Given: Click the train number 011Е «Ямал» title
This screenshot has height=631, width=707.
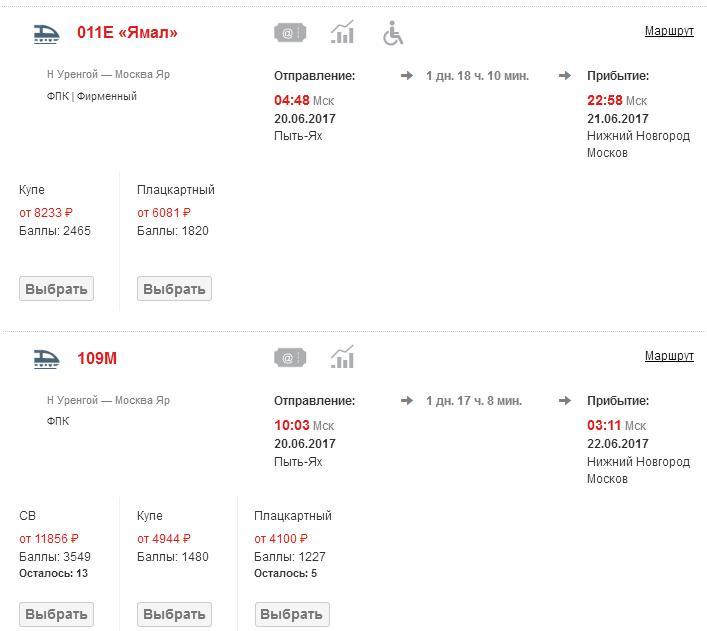Looking at the screenshot, I should 127,33.
